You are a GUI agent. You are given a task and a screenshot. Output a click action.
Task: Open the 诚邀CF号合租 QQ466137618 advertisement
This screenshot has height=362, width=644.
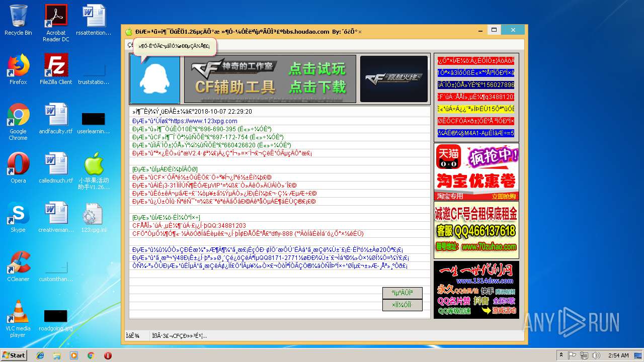pyautogui.click(x=476, y=230)
